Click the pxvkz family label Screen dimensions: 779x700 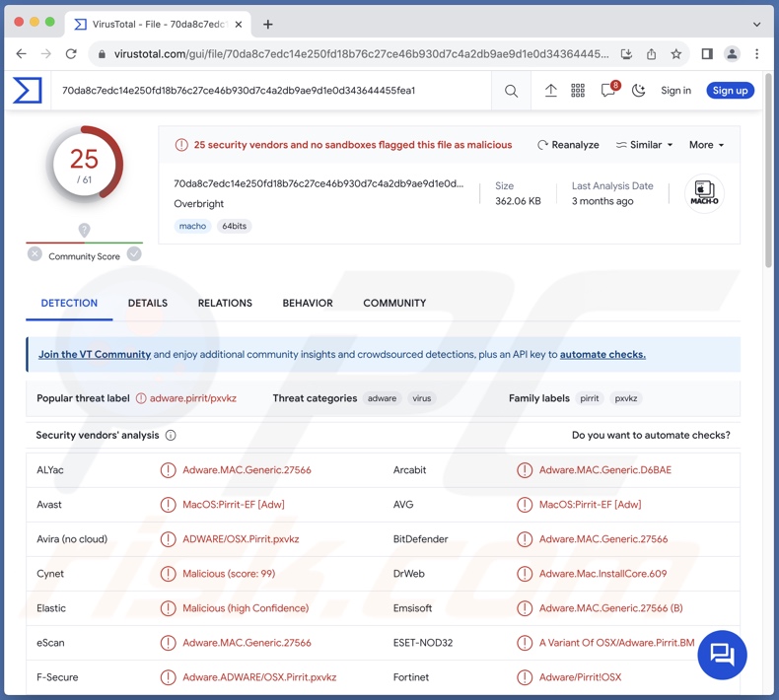tap(626, 398)
